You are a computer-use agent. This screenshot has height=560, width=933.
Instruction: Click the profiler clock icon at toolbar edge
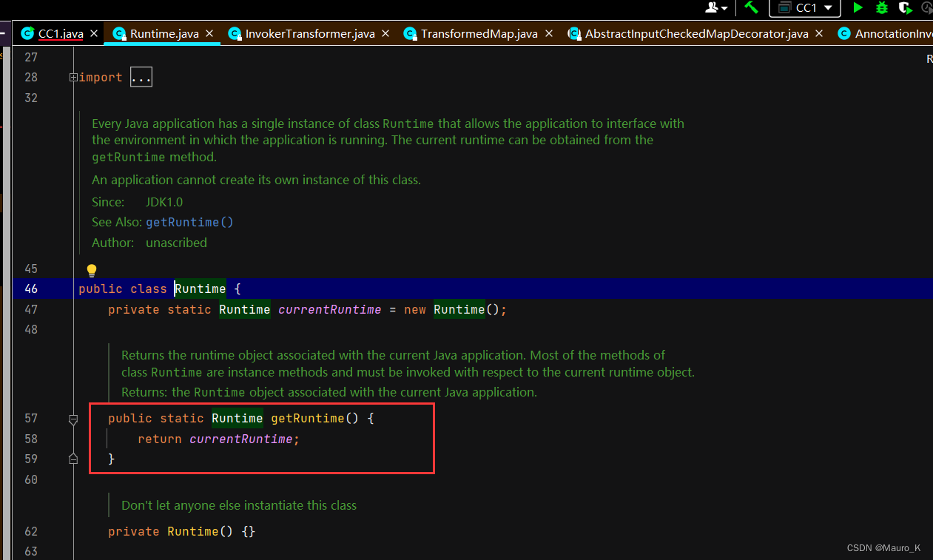click(926, 7)
